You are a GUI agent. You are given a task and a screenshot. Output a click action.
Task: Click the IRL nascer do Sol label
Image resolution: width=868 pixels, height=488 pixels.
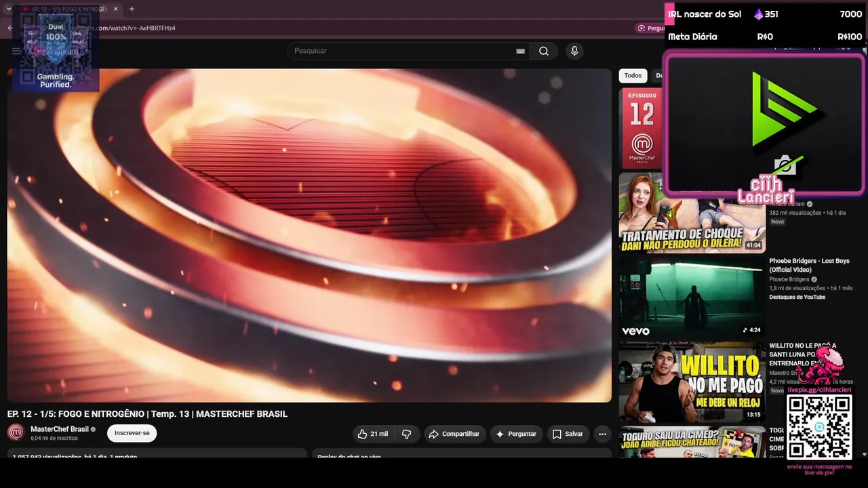[x=705, y=14]
